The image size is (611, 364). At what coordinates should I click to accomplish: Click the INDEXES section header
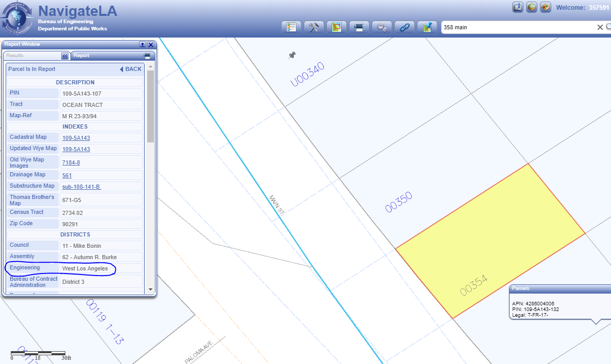pos(75,127)
